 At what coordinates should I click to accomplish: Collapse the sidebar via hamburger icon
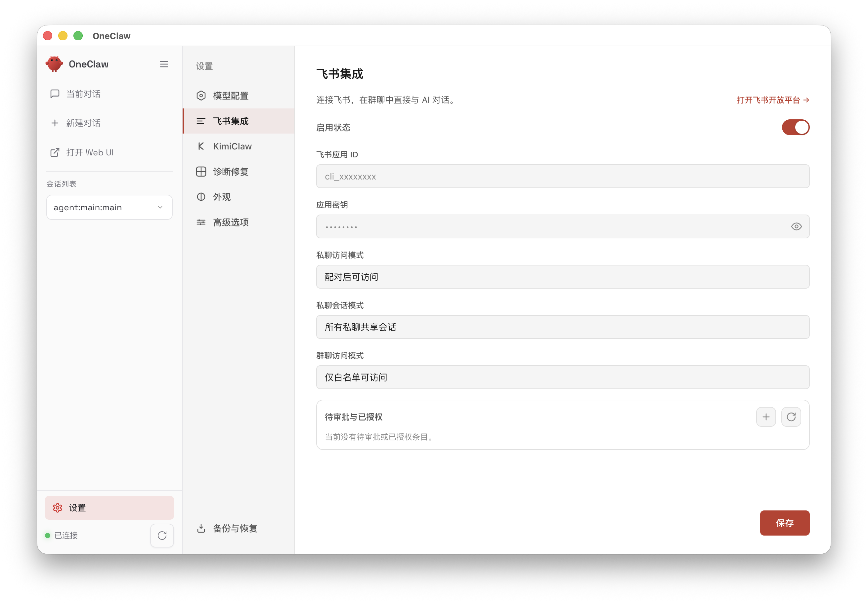coord(164,64)
